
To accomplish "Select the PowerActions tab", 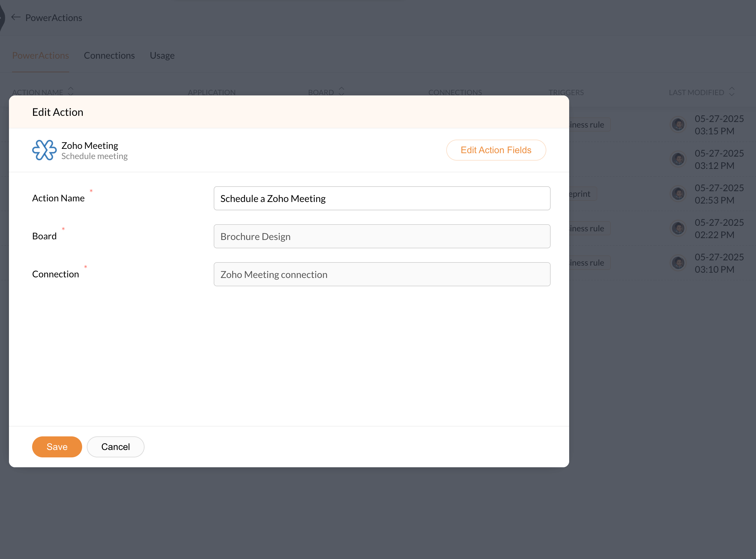I will (x=40, y=56).
